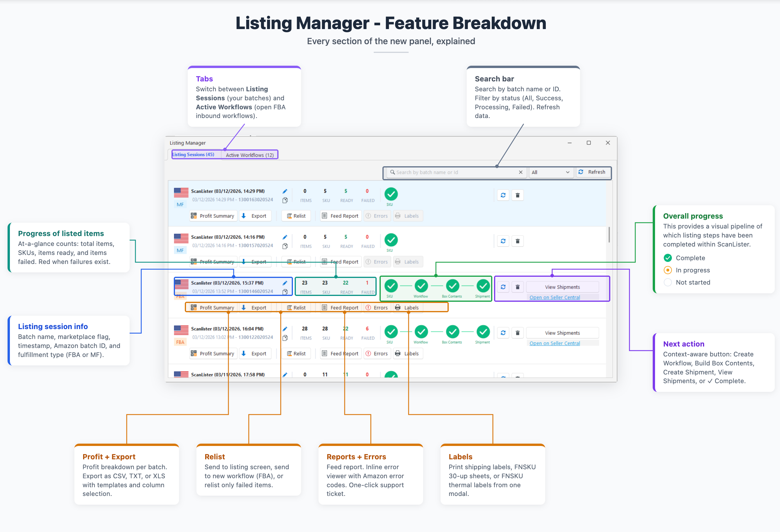Open on Seller Central for the 15:37 PM batch
The width and height of the screenshot is (780, 532).
pos(554,297)
